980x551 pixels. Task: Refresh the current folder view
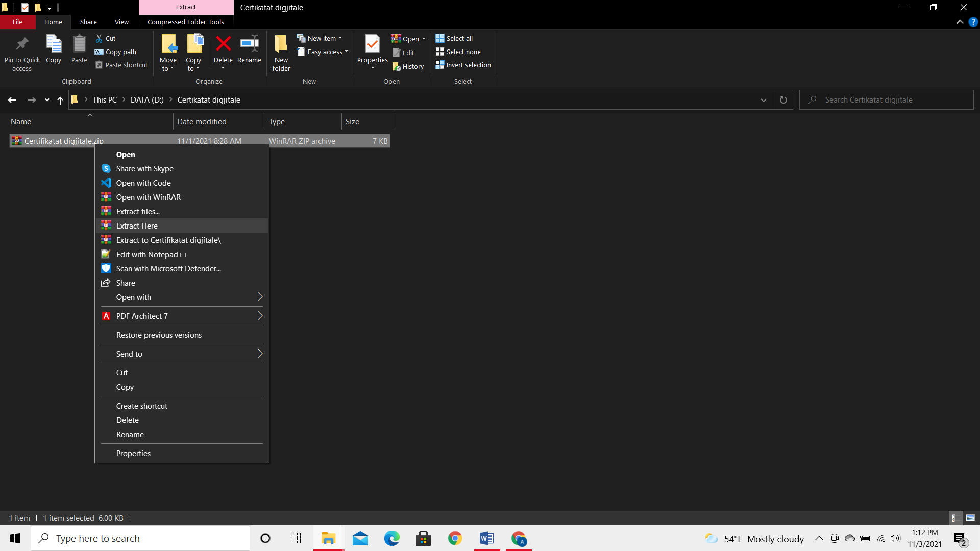(x=783, y=100)
